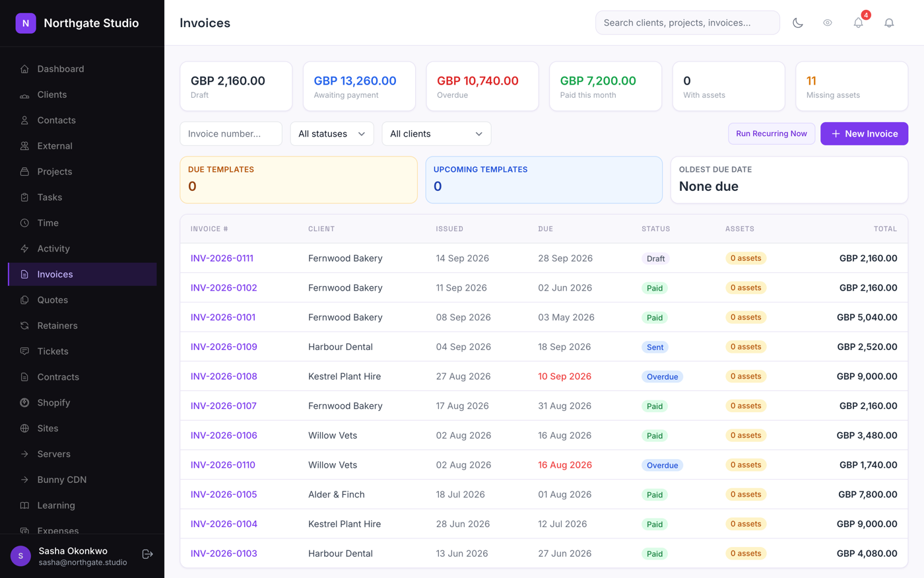Click the Upcoming Templates card
The width and height of the screenshot is (924, 578).
pyautogui.click(x=544, y=180)
